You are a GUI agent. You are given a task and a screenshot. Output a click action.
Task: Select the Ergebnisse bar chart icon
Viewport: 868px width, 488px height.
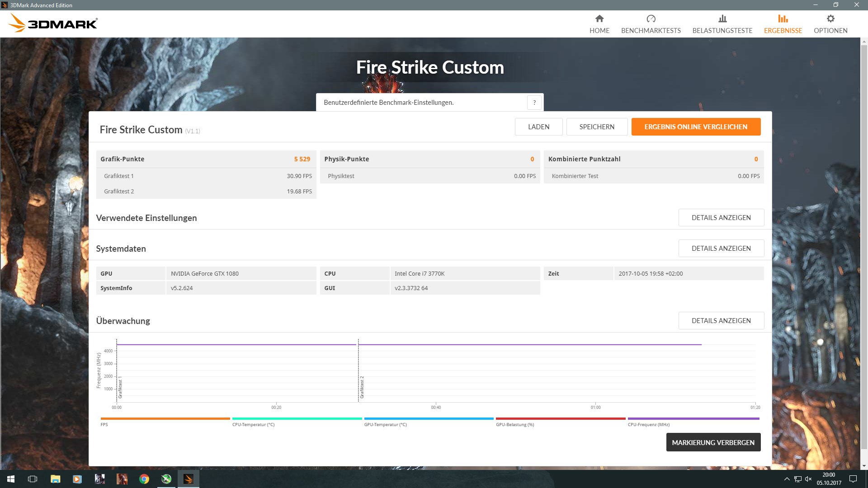point(783,19)
